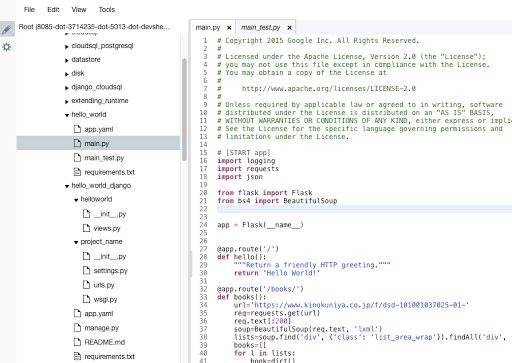Open views.py in helloworld folder
Image resolution: width=512 pixels, height=363 pixels.
(107, 228)
